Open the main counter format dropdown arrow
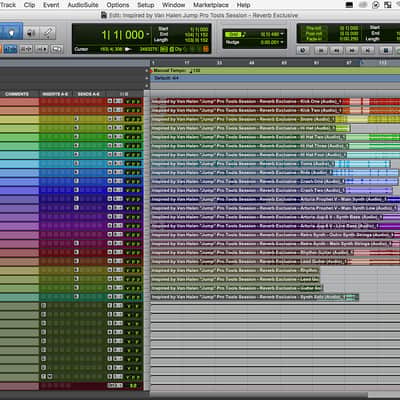This screenshot has width=400, height=400. (x=148, y=34)
